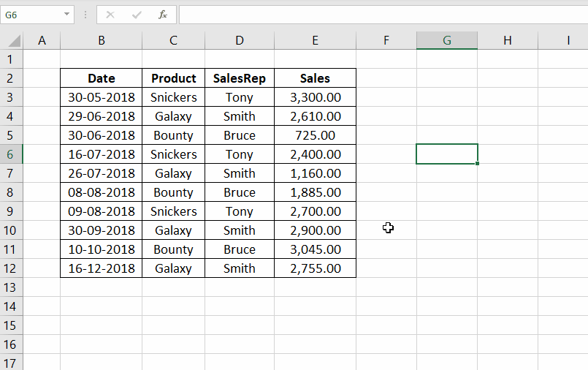Image resolution: width=588 pixels, height=370 pixels.
Task: Select the sales value 2,900.00
Action: coord(316,230)
